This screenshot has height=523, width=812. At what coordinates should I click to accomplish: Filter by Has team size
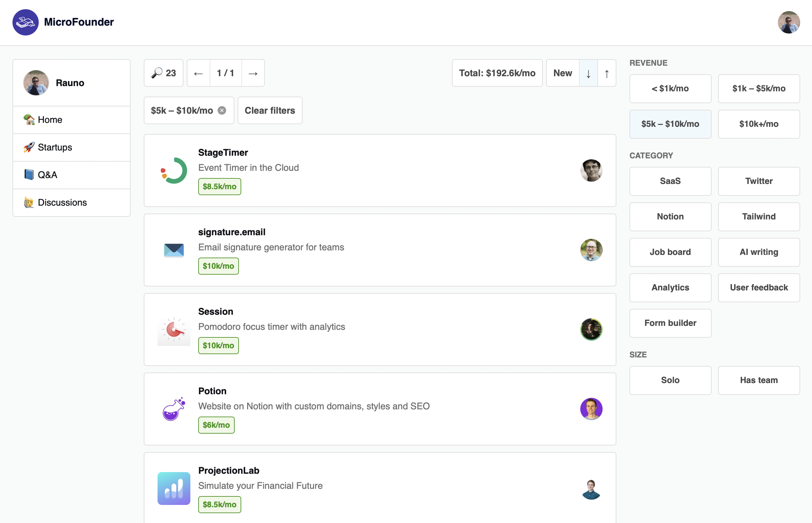759,380
